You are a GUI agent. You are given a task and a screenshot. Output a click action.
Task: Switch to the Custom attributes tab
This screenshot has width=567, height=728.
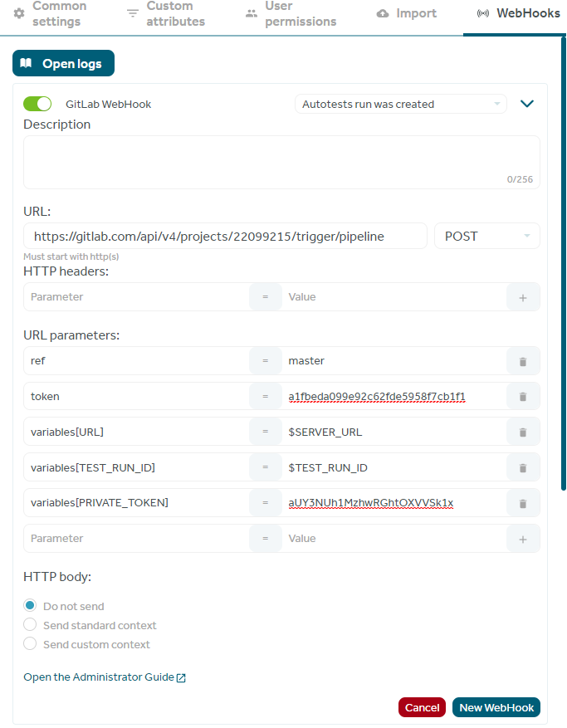coord(166,14)
